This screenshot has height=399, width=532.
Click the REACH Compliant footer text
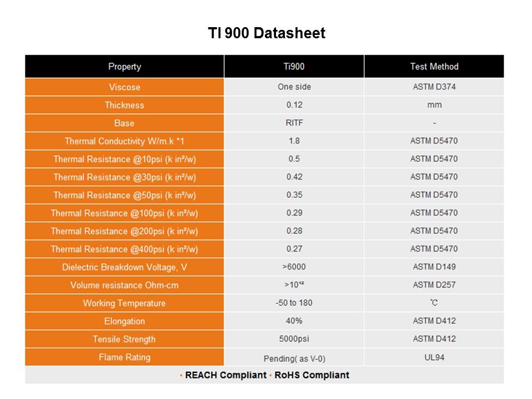226,375
